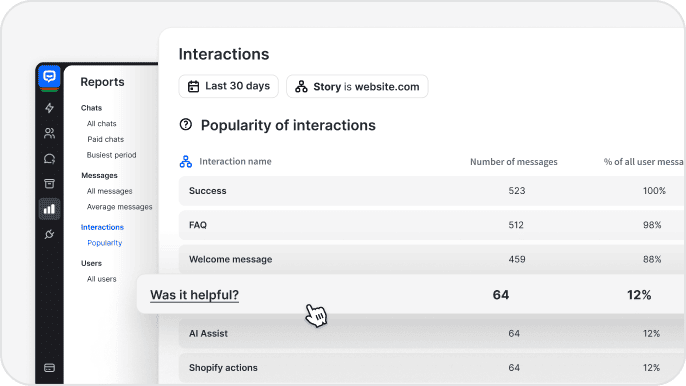Viewport: 686px width, 386px height.
Task: Click the Users section heading
Action: 91,263
